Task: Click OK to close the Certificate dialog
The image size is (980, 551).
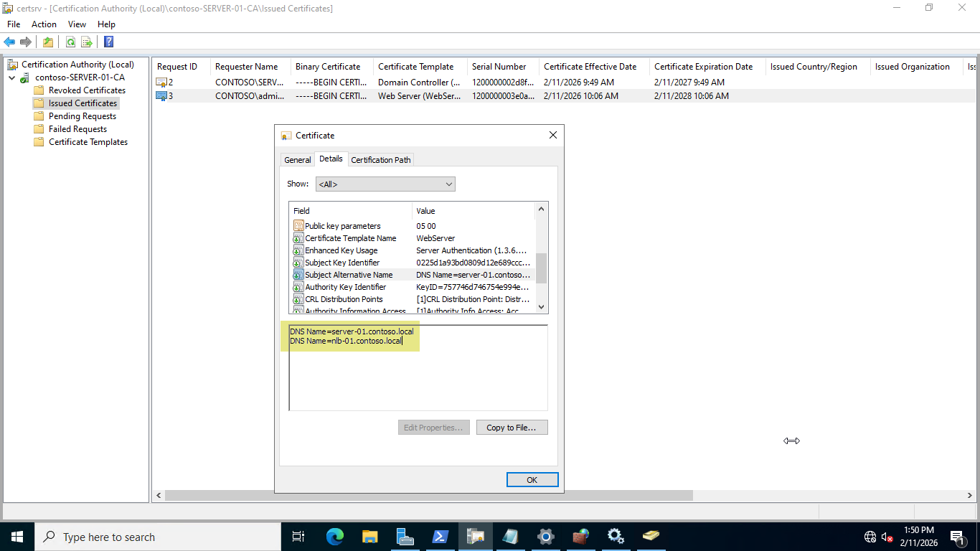Action: pyautogui.click(x=532, y=479)
